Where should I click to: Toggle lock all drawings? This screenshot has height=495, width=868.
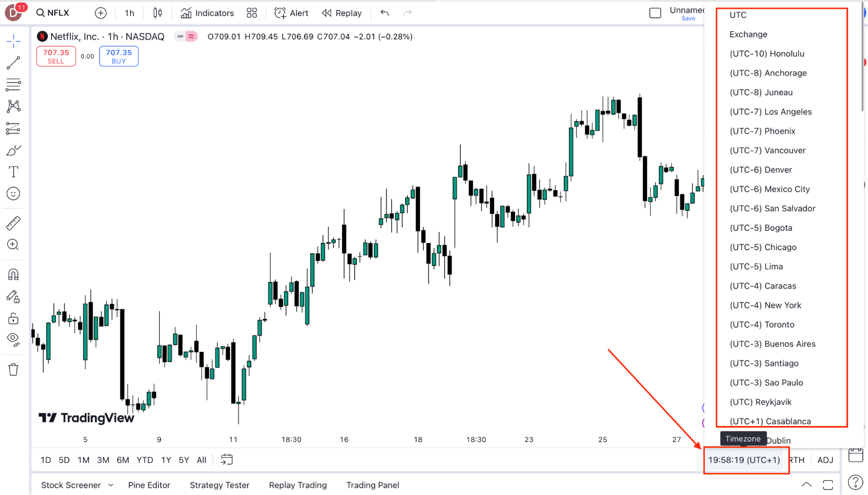click(x=13, y=319)
